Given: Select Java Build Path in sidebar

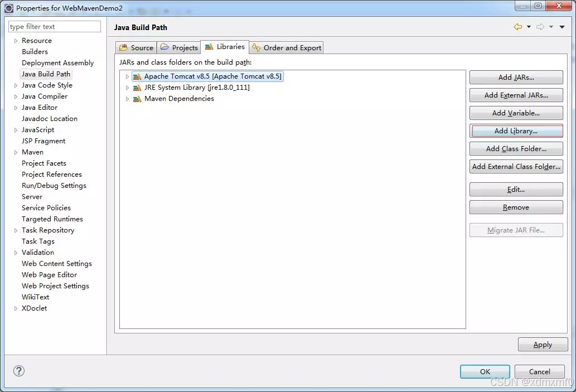Looking at the screenshot, I should [46, 74].
